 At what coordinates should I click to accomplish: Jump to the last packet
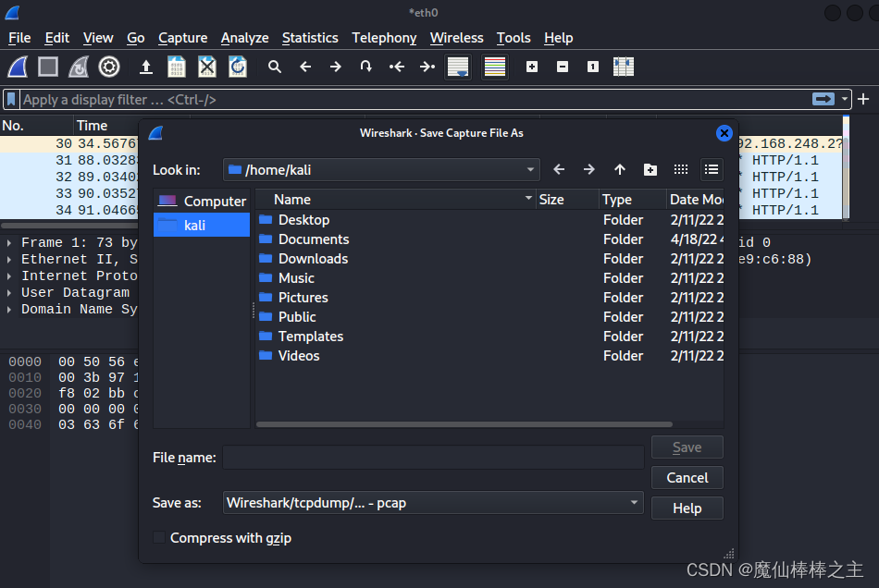click(x=427, y=67)
